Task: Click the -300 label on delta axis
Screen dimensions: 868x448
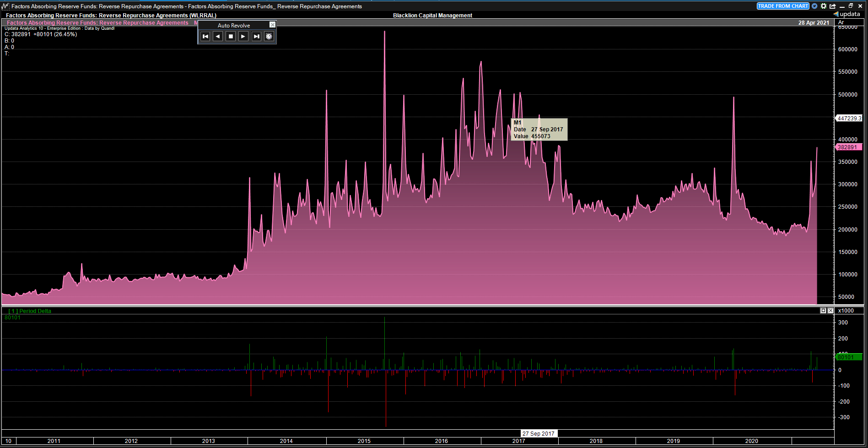Action: pyautogui.click(x=843, y=417)
